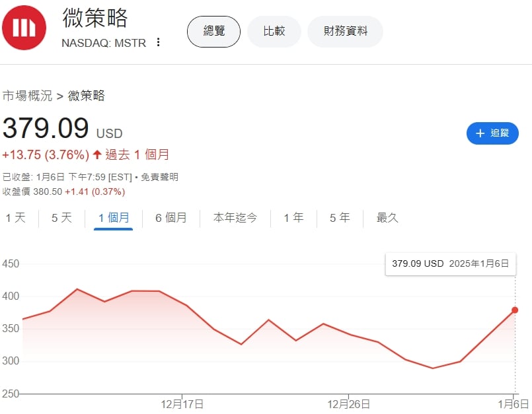Click the 400 y-axis label
The image size is (532, 414).
11,296
